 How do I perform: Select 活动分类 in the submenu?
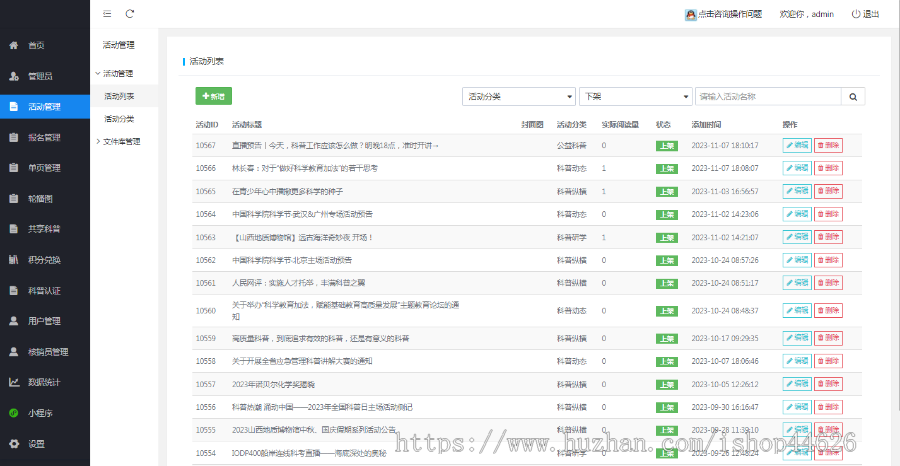click(119, 119)
